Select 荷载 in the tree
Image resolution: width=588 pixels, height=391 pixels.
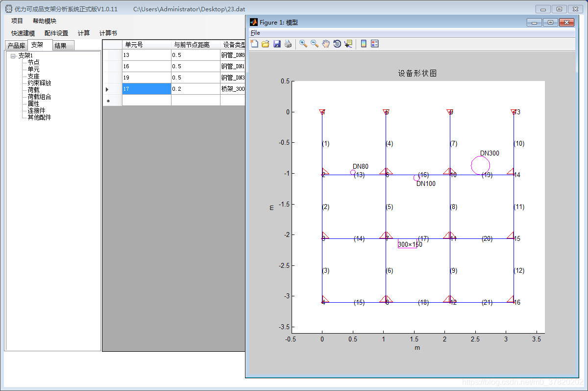34,90
